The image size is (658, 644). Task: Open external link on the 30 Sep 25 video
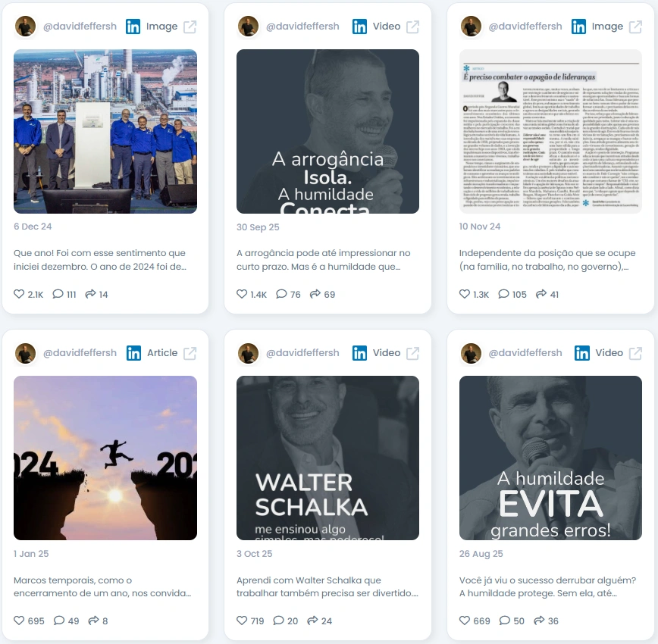coord(413,27)
